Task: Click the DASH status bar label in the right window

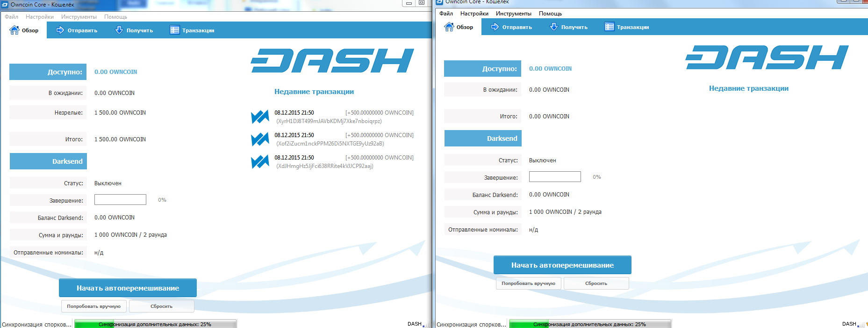Action: pyautogui.click(x=849, y=324)
